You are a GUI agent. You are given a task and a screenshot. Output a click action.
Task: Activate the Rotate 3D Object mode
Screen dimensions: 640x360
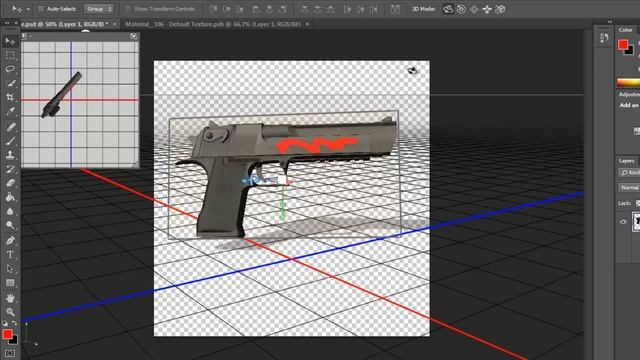(448, 9)
